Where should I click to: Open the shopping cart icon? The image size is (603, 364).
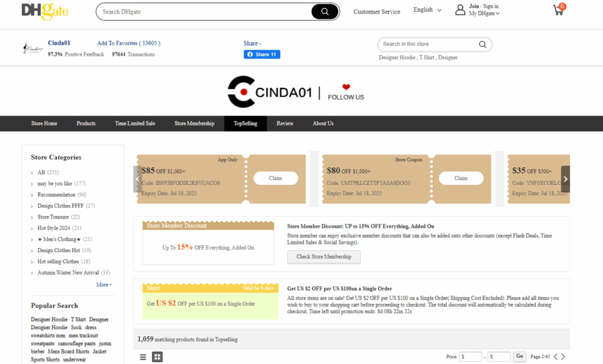tap(559, 9)
